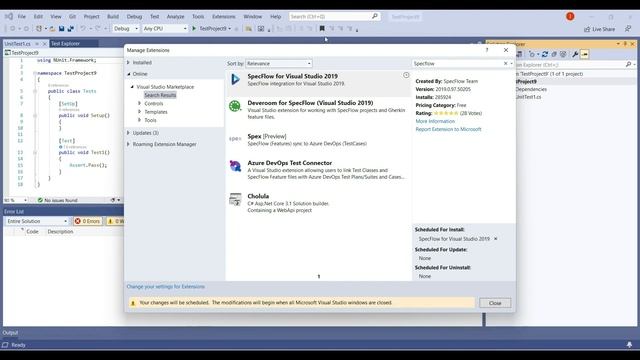Click the wrench Properties icon in Solution Explorer

(x=575, y=54)
